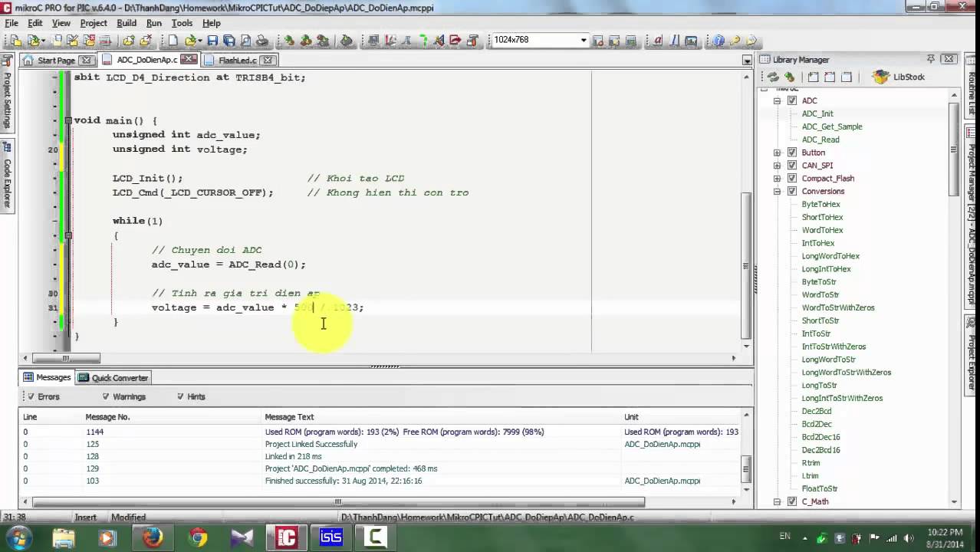980x552 pixels.
Task: Open the File menu
Action: click(x=12, y=23)
